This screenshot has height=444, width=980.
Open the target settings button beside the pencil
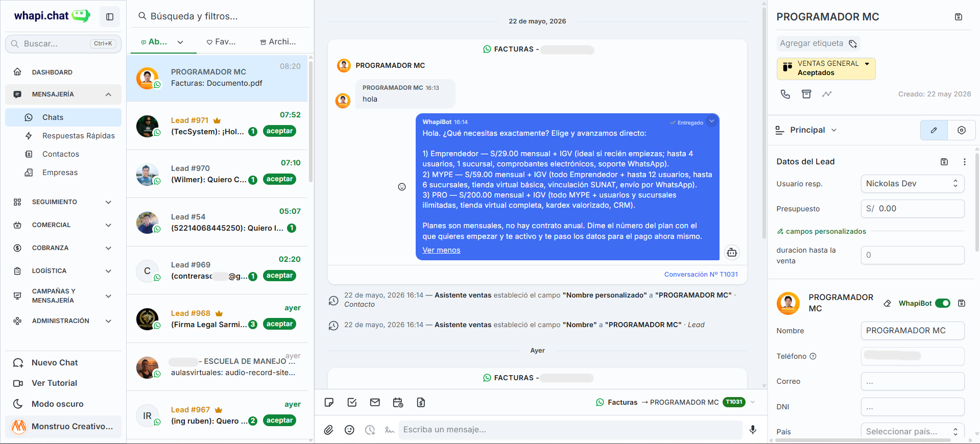click(962, 130)
